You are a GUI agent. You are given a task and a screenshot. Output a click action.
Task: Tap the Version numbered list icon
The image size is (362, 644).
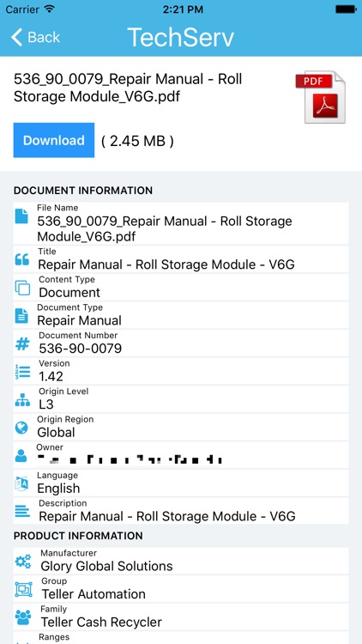point(22,371)
